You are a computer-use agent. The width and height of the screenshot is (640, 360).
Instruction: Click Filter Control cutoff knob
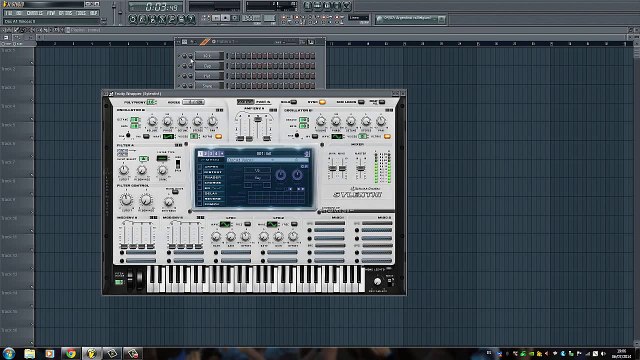click(126, 200)
